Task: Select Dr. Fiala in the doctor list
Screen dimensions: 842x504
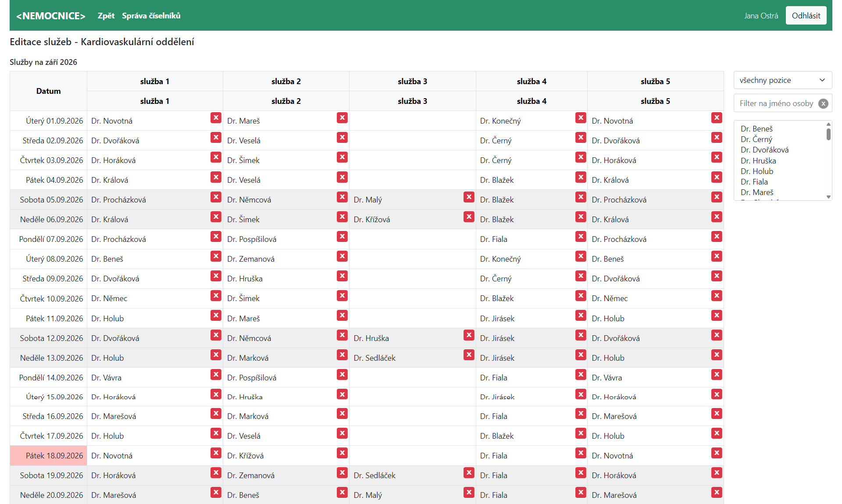Action: coord(754,182)
